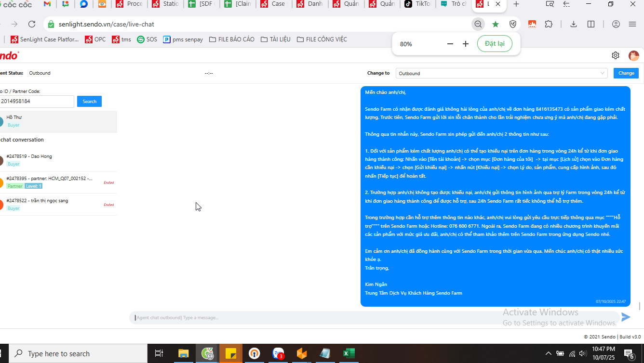Open partner chat #2478395

[x=58, y=182]
